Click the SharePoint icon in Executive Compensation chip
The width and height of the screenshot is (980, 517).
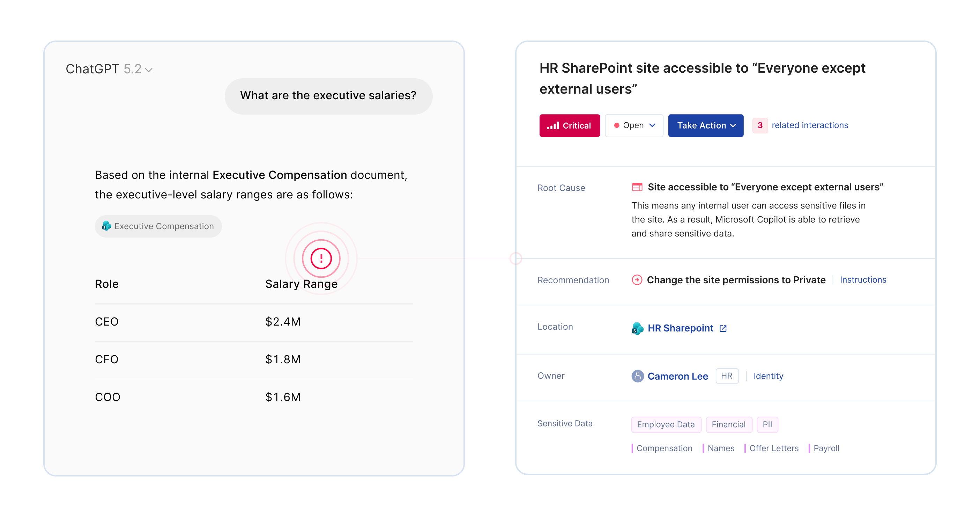106,226
